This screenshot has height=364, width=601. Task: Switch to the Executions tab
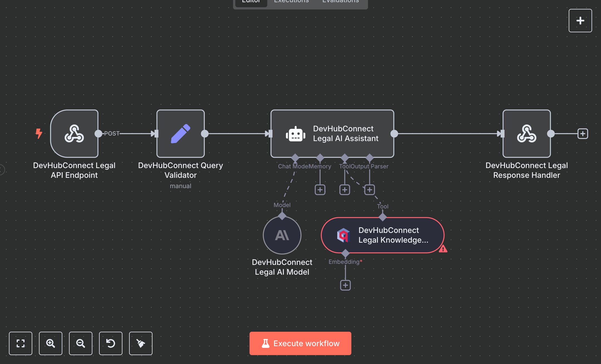click(x=291, y=2)
